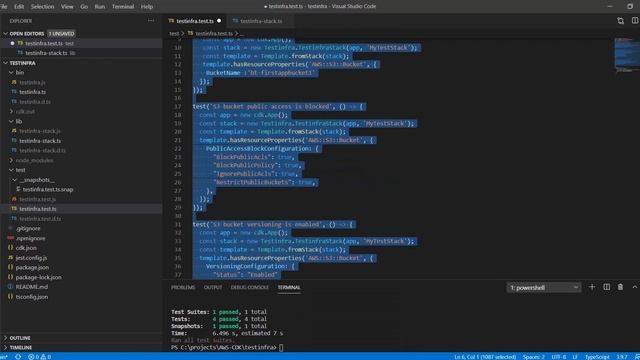Click the unsaved dot on testinfra.test.ts tab
The width and height of the screenshot is (640, 360).
pos(219,21)
